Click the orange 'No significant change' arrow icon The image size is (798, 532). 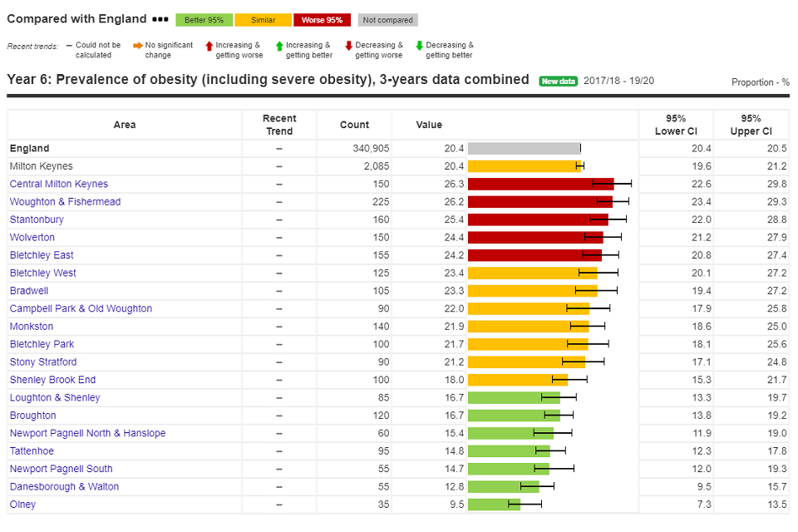[137, 46]
